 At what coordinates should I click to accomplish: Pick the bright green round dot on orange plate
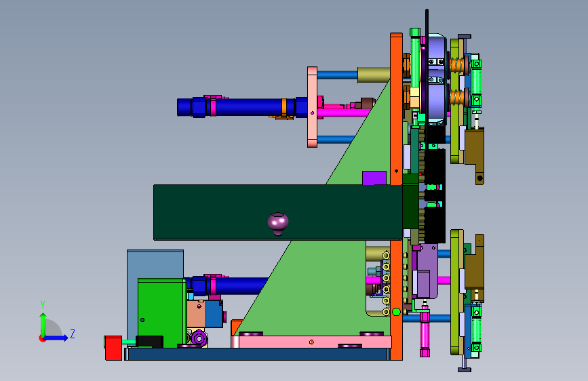click(396, 312)
